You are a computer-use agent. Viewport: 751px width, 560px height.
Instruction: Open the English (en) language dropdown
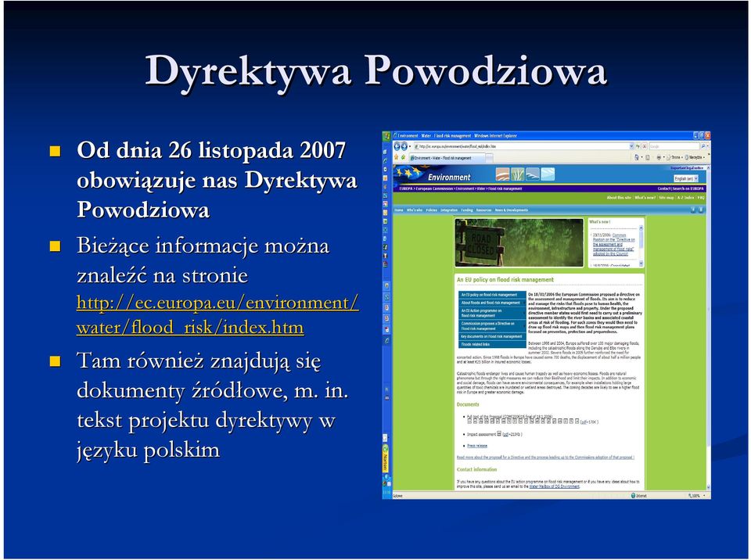[686, 178]
